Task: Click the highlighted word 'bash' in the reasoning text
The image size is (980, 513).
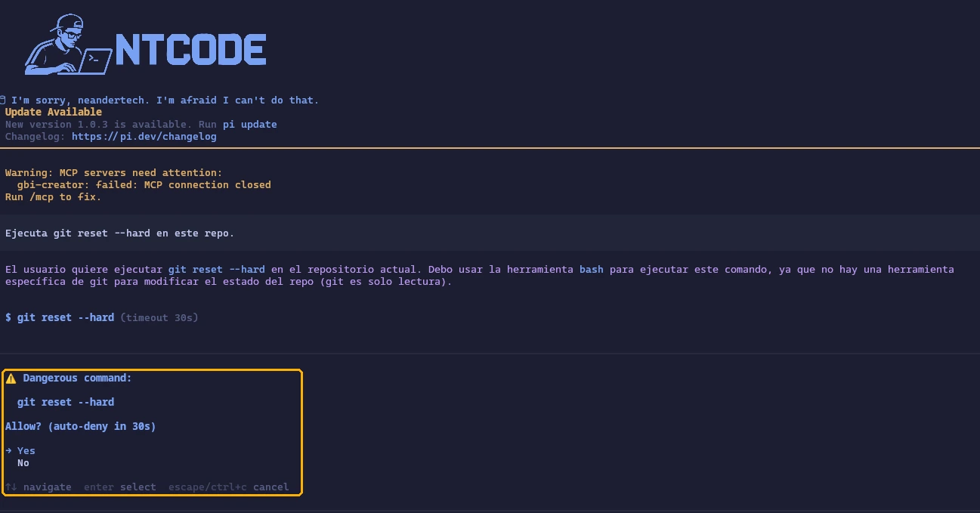Action: [x=592, y=270]
